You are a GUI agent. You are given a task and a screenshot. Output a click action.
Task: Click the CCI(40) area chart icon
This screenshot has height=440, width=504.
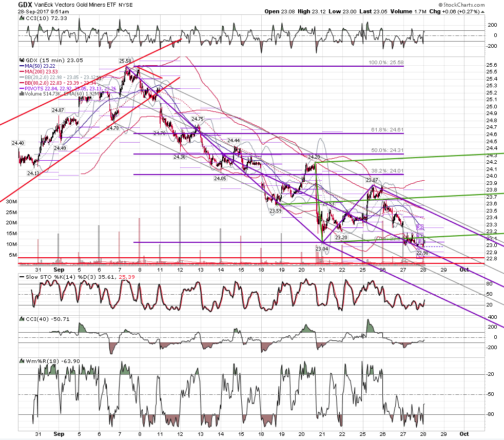tap(22, 319)
